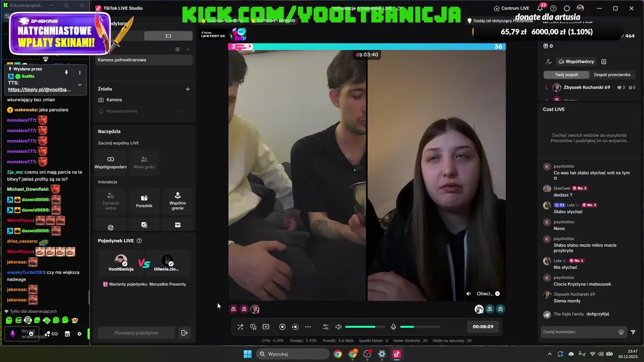644x362 pixels.
Task: Open the scene list icon
Action: pos(177,49)
